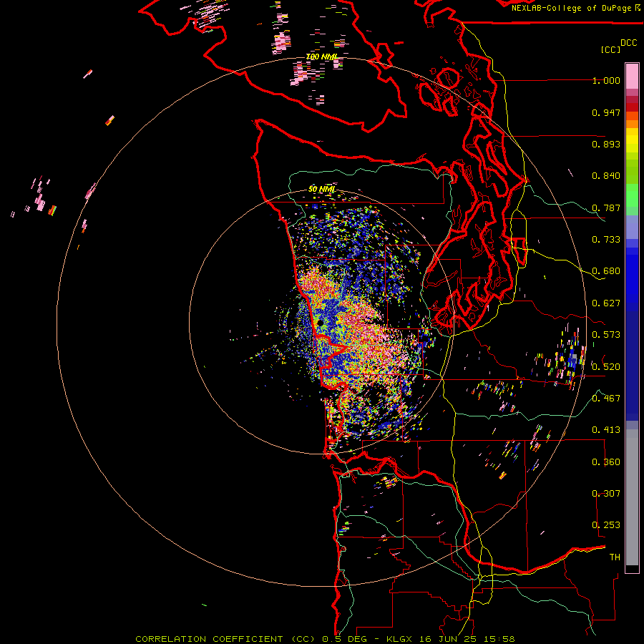The image size is (644, 644).
Task: Pick the lavender segment of the color bar
Action: (632, 227)
